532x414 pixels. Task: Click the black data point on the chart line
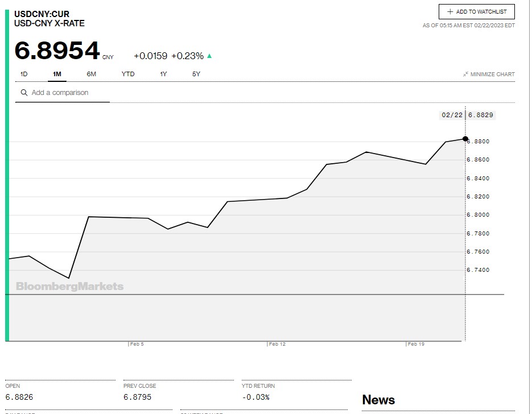(x=465, y=139)
